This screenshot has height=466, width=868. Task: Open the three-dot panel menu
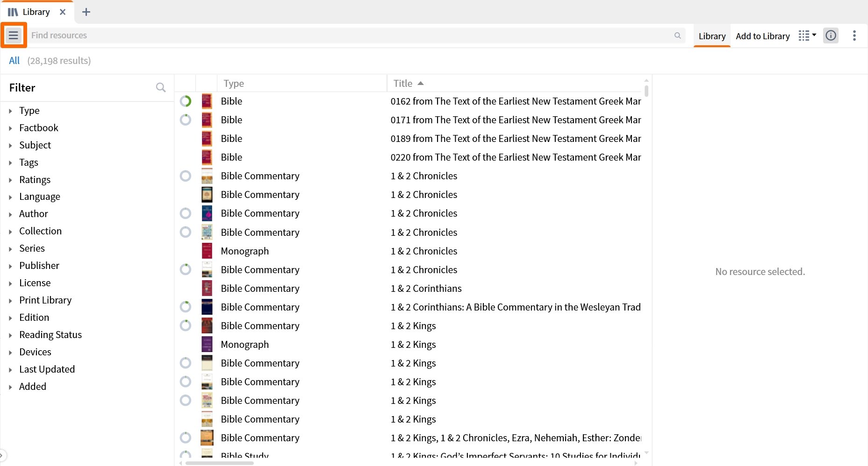[x=854, y=35]
